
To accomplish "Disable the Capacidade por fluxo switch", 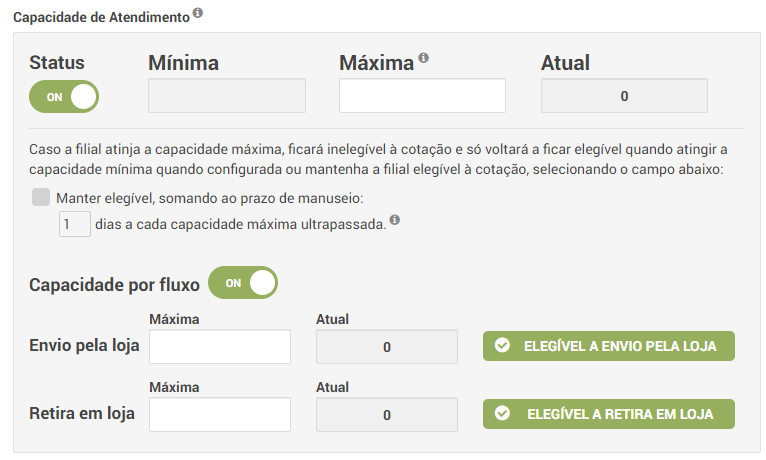I will (x=242, y=283).
